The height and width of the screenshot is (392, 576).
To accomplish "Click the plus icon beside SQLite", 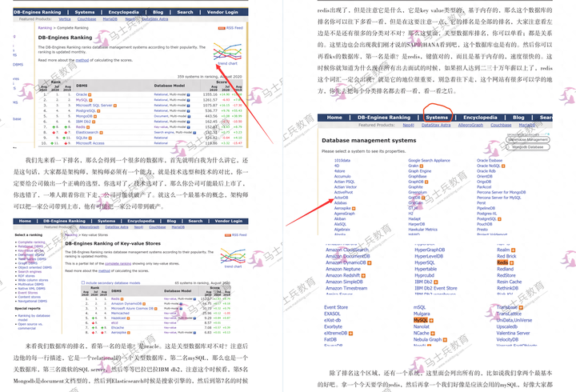I will tap(90, 138).
